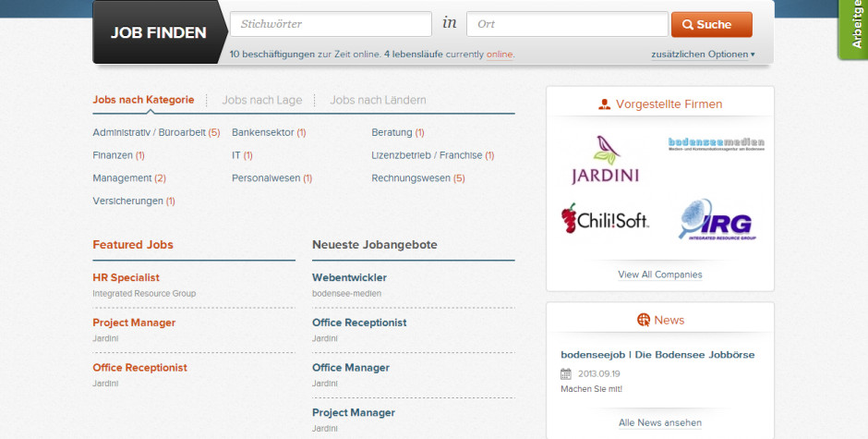Screen dimensions: 868x439
Task: Click the globe icon beside News
Action: pos(644,320)
